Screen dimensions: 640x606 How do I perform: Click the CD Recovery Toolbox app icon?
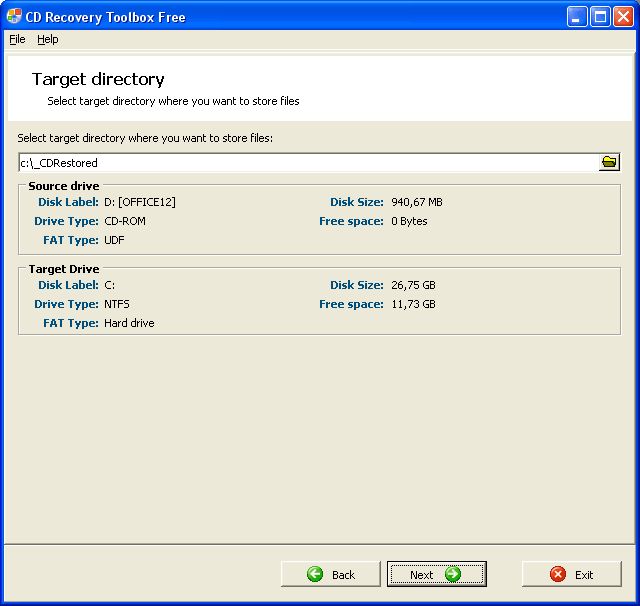click(x=14, y=16)
